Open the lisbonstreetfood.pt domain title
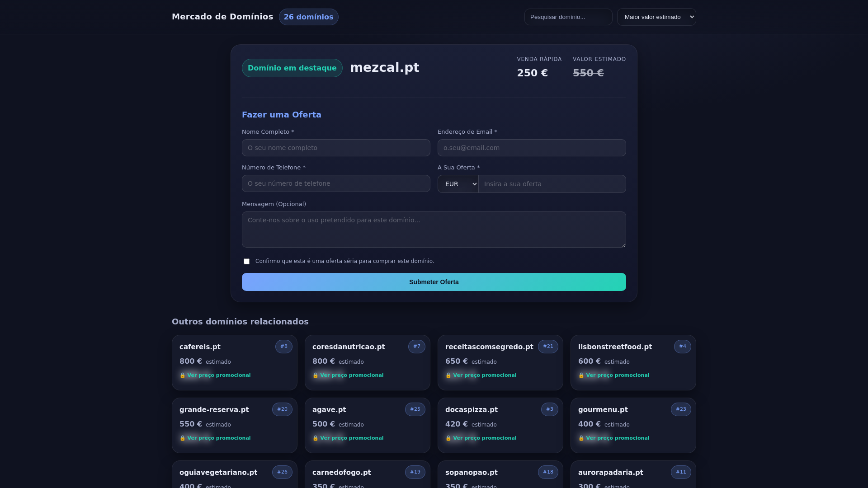Screen dimensions: 868x488 615,347
